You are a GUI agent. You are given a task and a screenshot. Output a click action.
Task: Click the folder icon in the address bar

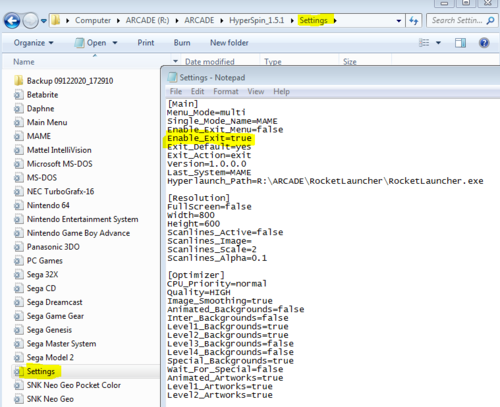coord(56,21)
